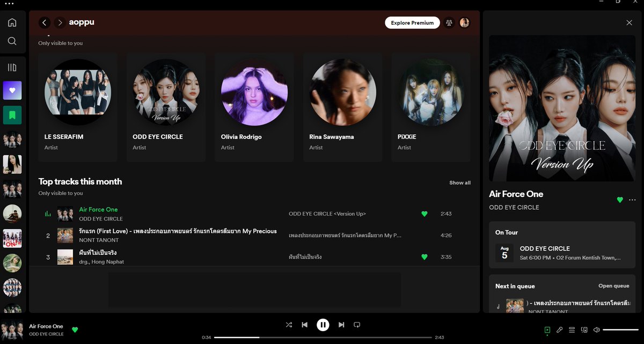
Task: Click Explore Premium button
Action: coord(412,23)
